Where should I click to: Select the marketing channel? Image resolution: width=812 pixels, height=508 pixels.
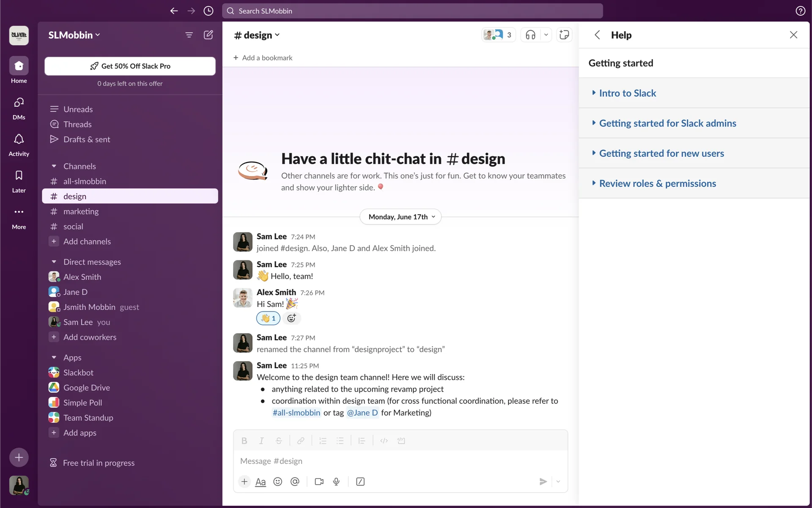81,211
